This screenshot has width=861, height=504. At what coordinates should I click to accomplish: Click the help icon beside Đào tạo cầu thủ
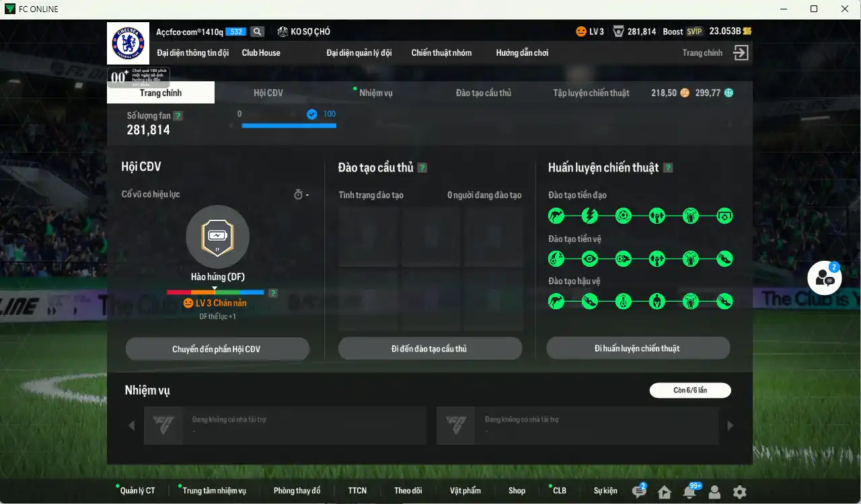click(x=422, y=168)
